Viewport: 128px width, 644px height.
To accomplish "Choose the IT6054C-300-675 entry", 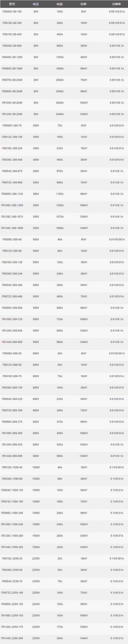I will click(x=12, y=171).
